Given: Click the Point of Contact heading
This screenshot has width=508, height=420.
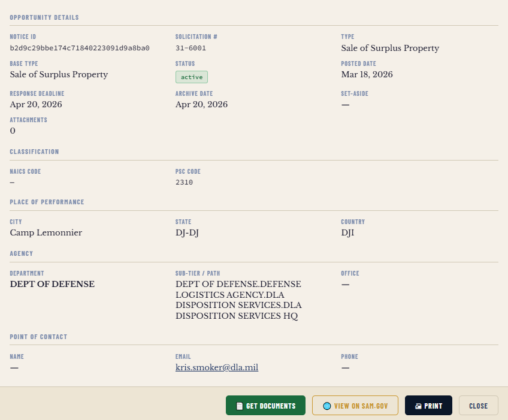Looking at the screenshot, I should [38, 337].
